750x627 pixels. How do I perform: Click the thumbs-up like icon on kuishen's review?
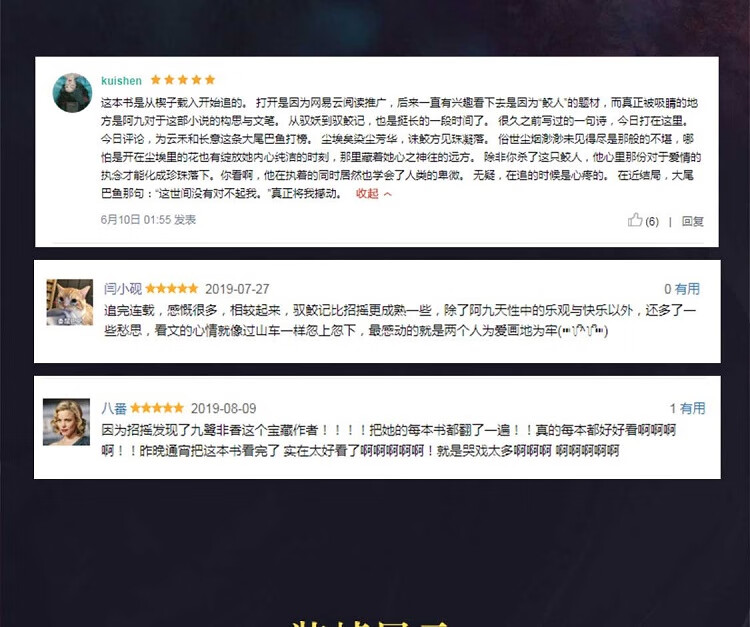635,220
